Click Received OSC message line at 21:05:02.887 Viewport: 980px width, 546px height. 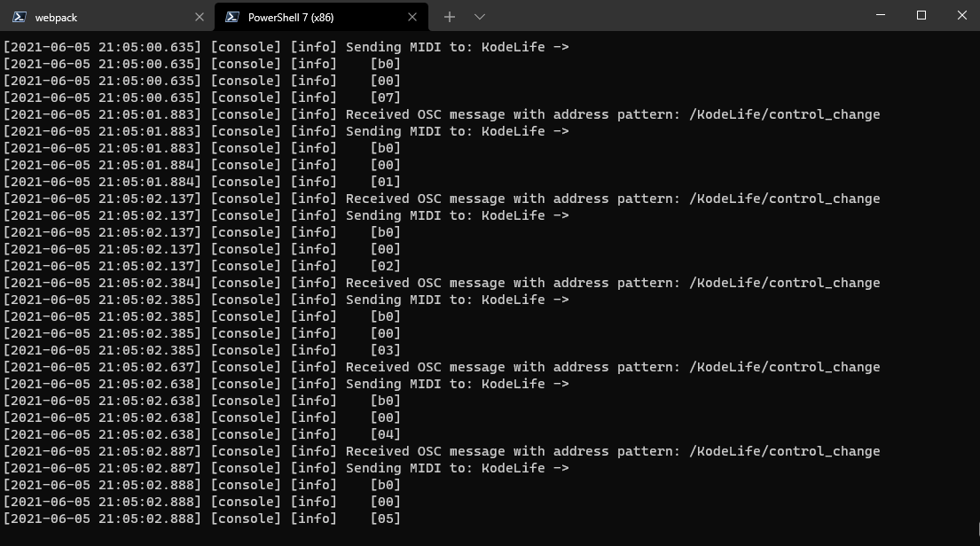click(x=442, y=451)
